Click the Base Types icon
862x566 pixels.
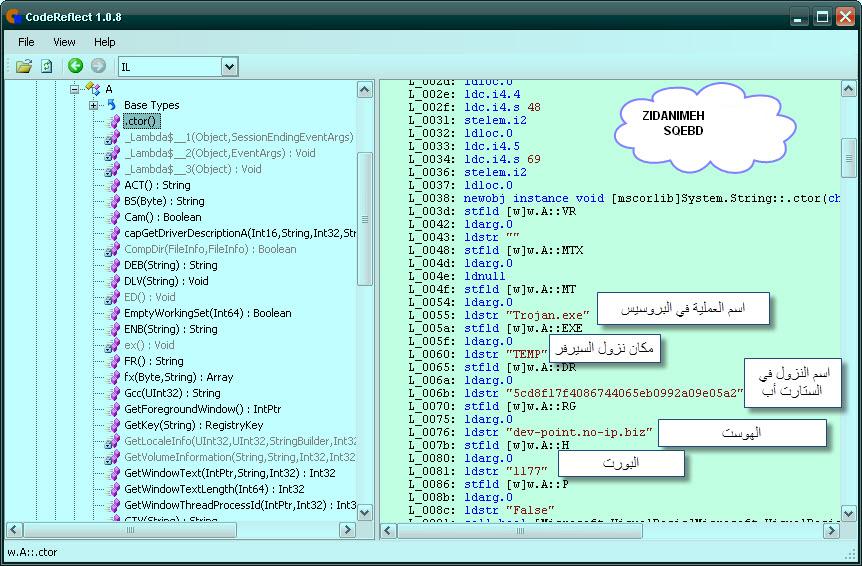click(x=112, y=105)
